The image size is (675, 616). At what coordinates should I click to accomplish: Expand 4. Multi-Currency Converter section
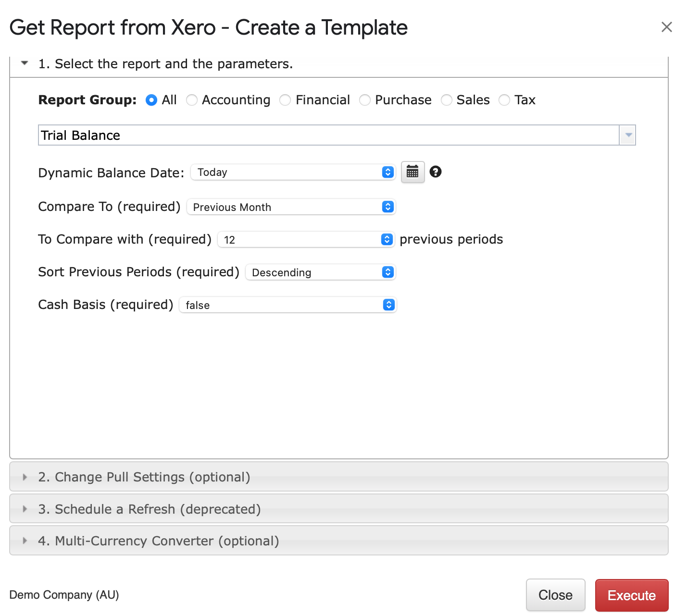pos(339,541)
